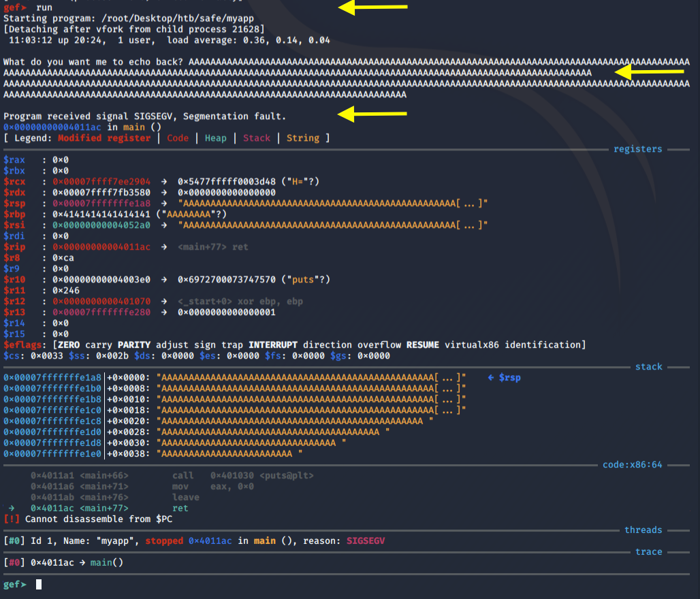
Task: Click the "registers" section header
Action: [x=637, y=148]
